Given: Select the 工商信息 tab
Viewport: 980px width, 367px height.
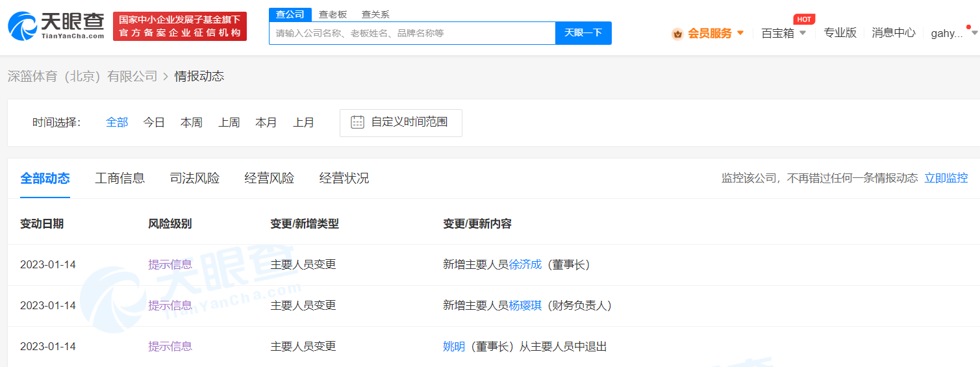Looking at the screenshot, I should click(x=119, y=178).
